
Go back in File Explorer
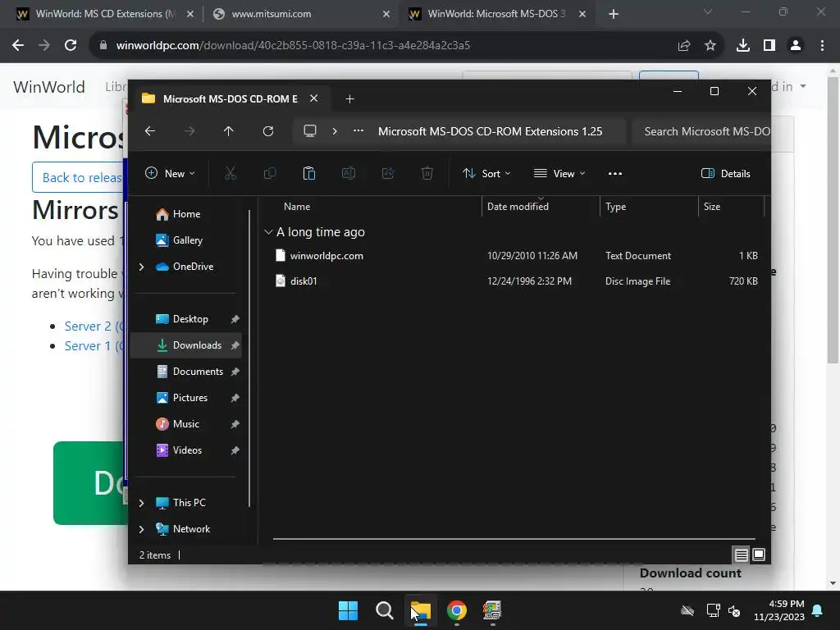point(150,131)
